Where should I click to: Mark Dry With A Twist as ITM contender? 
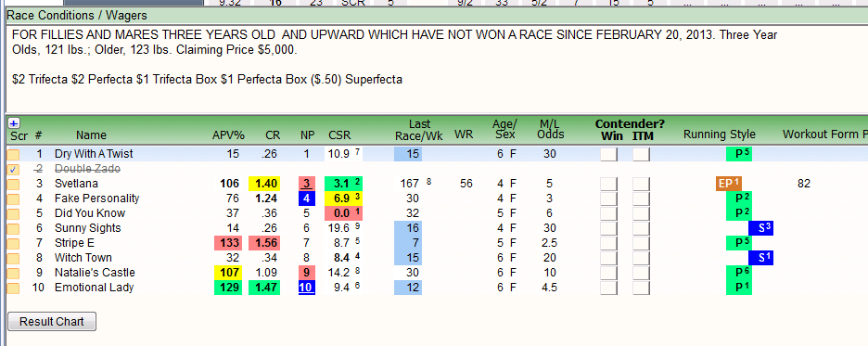click(x=641, y=155)
